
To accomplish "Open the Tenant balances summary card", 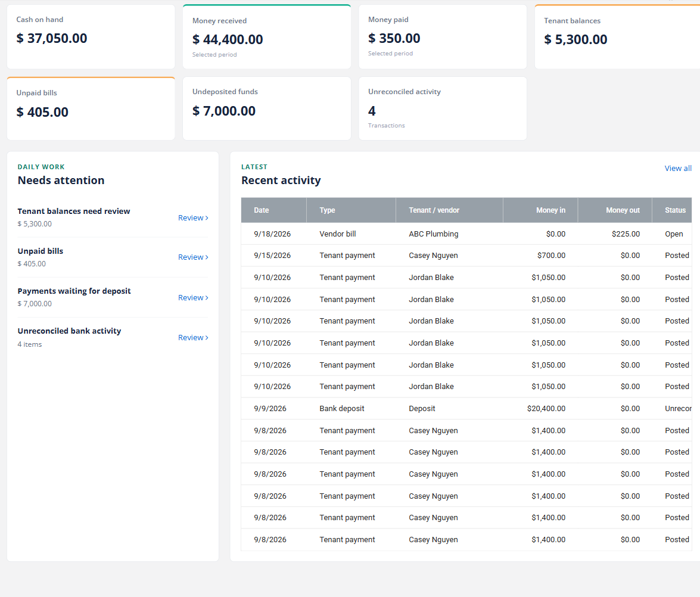I will coord(617,36).
